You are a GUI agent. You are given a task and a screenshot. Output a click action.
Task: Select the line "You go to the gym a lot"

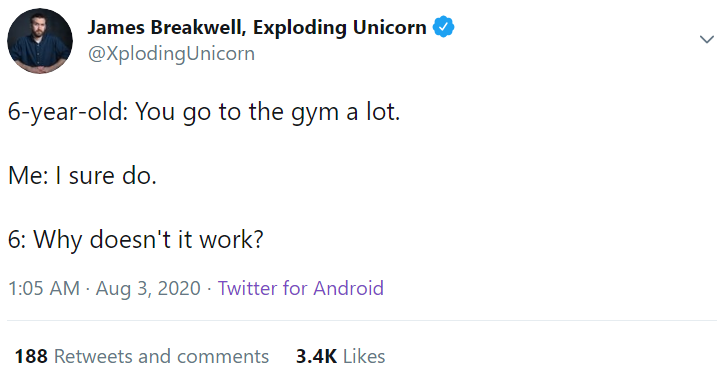(x=268, y=112)
